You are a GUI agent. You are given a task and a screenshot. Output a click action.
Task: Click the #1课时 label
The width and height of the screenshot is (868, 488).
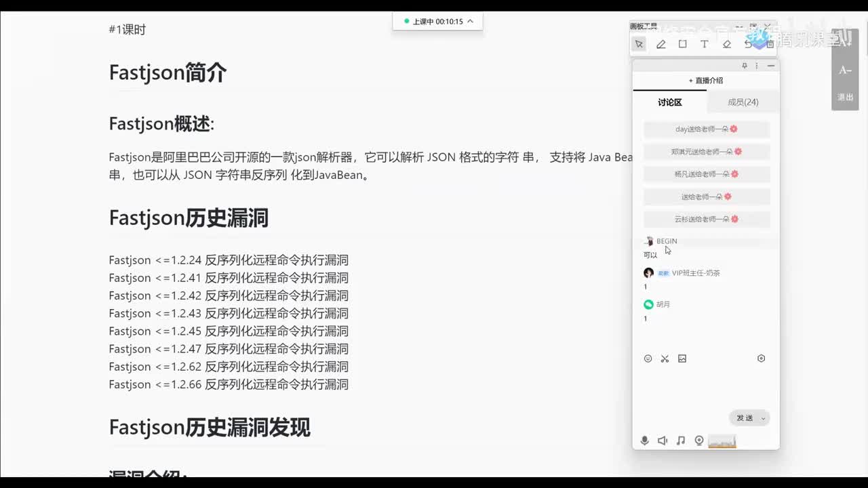click(127, 29)
